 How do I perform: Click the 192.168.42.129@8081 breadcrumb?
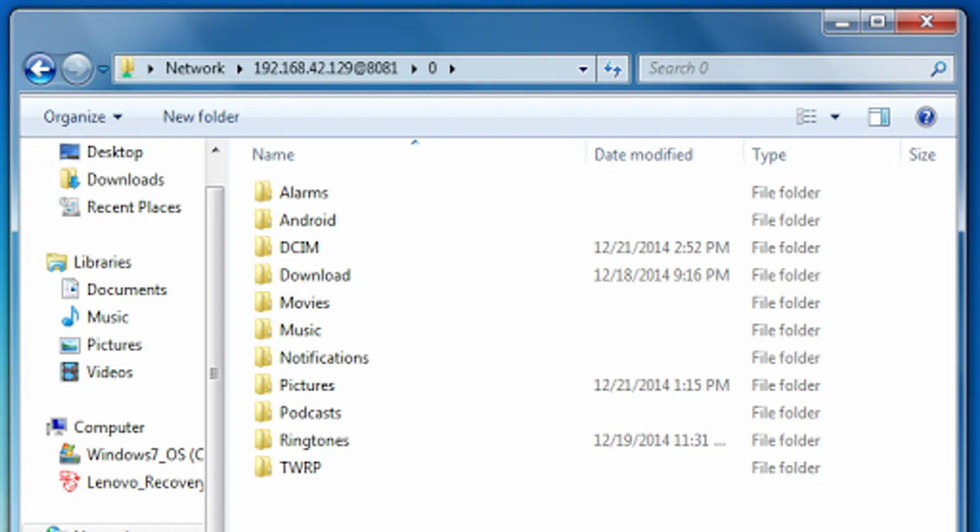point(326,69)
